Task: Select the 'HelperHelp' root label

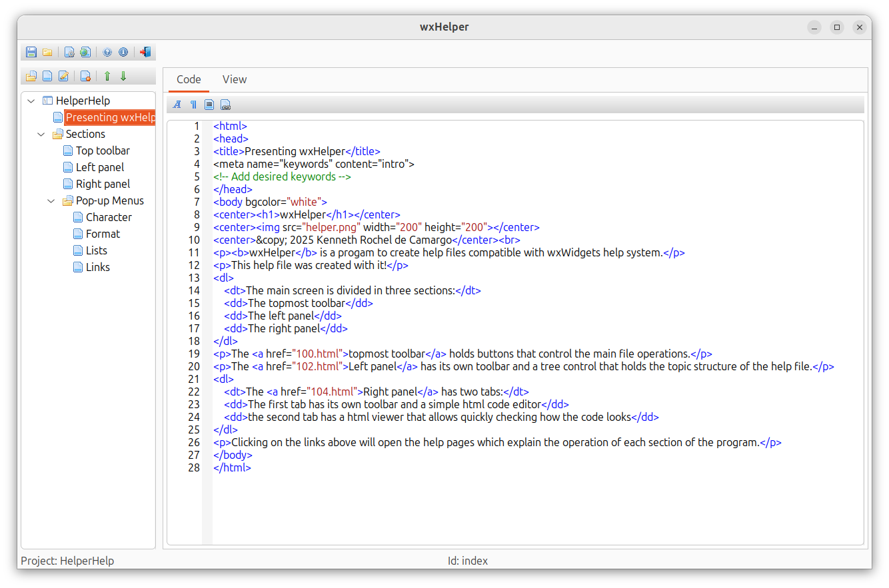Action: [x=83, y=101]
